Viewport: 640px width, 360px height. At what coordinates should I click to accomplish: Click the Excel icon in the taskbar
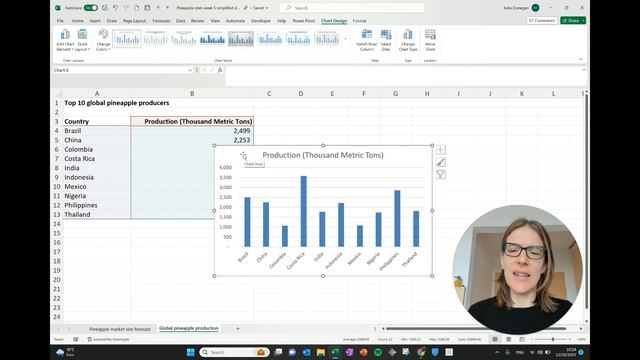(335, 352)
